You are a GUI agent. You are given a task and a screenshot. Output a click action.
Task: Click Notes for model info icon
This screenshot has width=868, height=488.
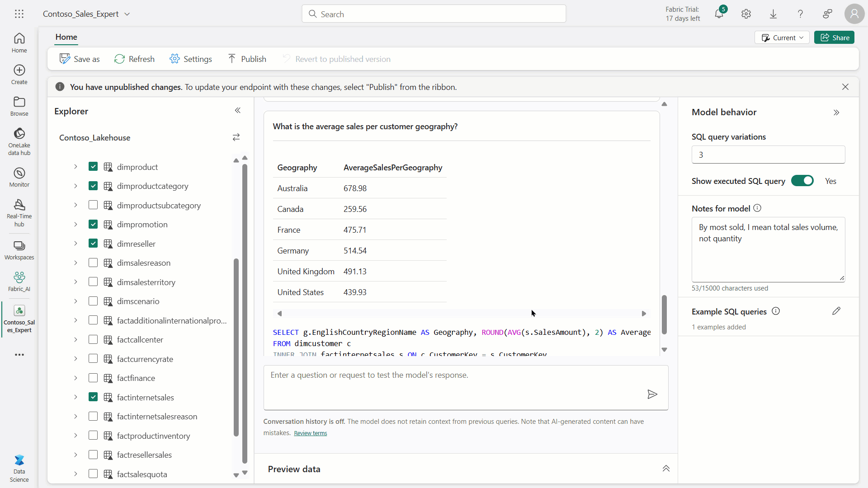(757, 208)
